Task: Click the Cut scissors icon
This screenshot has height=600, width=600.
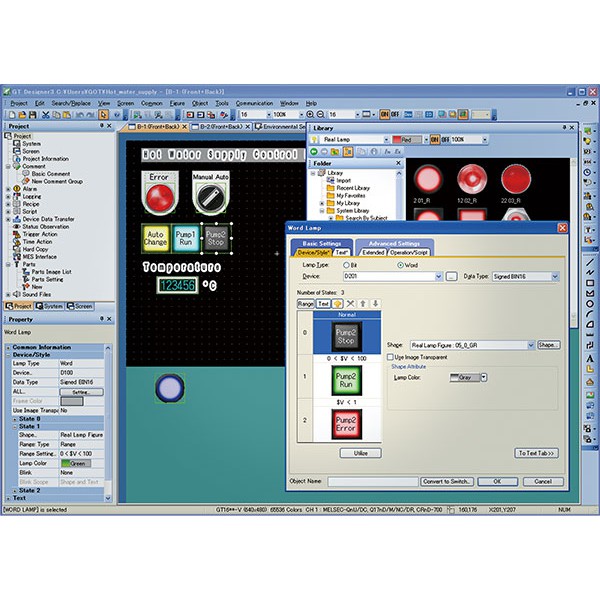Action: 46,114
